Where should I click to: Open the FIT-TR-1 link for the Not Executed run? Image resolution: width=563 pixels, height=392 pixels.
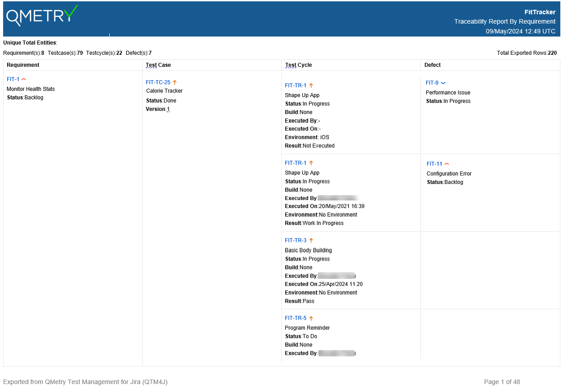[x=296, y=86]
